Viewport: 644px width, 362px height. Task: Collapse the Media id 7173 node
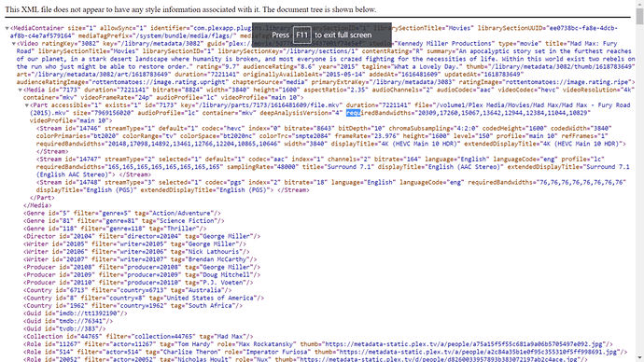(x=21, y=90)
